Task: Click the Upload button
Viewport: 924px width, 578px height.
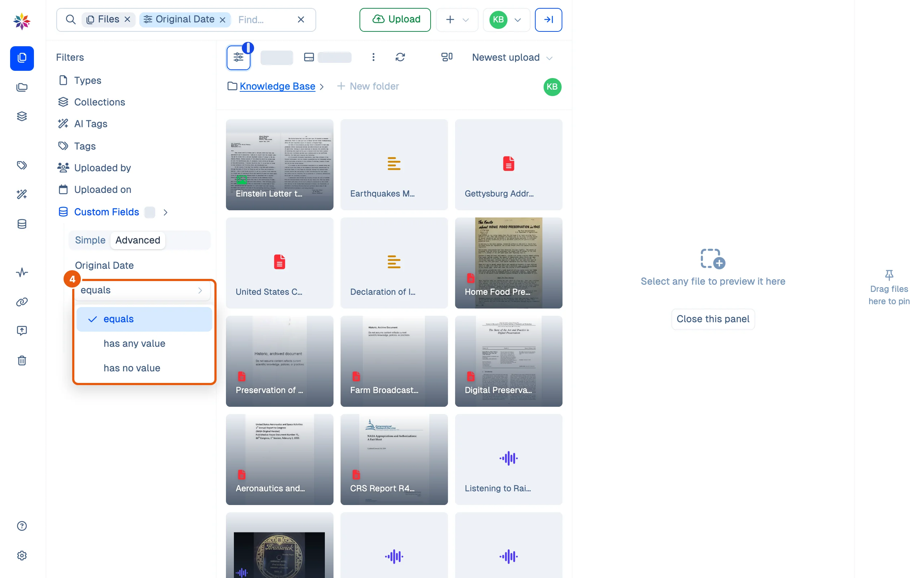Action: (395, 20)
